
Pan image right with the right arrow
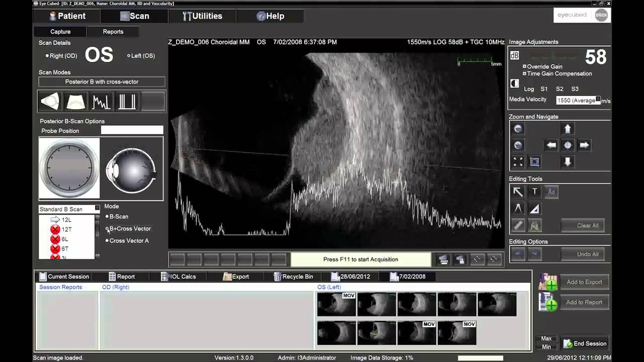[x=584, y=145]
